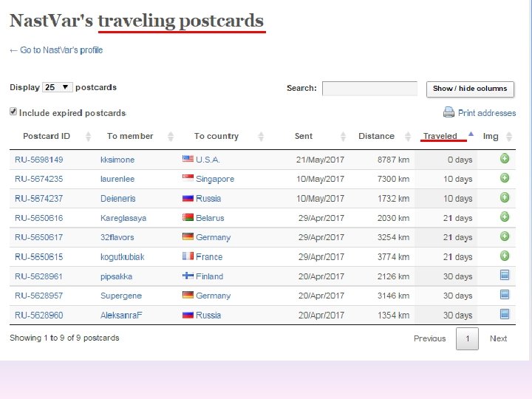532x399 pixels.
Task: Toggle Include expired postcards checkbox
Action: point(13,112)
